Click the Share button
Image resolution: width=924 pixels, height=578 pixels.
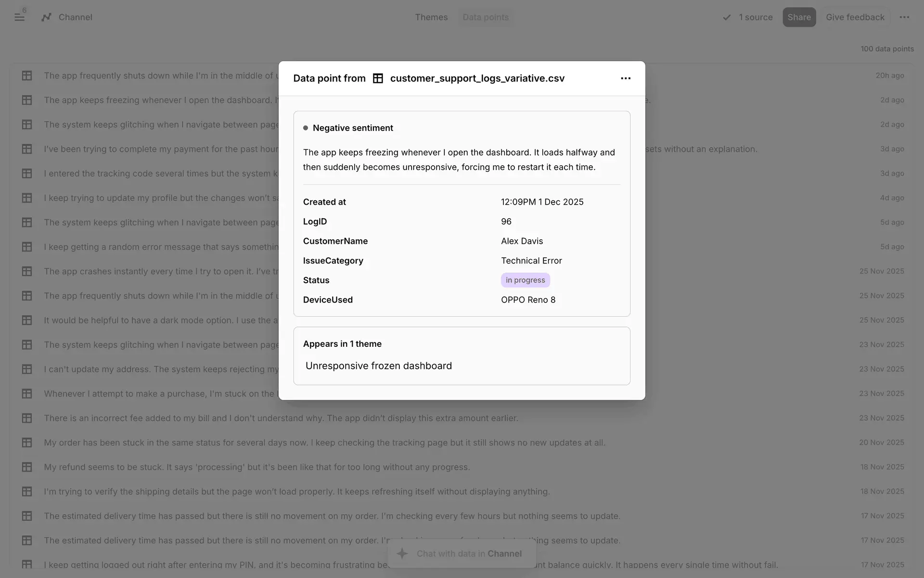click(799, 17)
